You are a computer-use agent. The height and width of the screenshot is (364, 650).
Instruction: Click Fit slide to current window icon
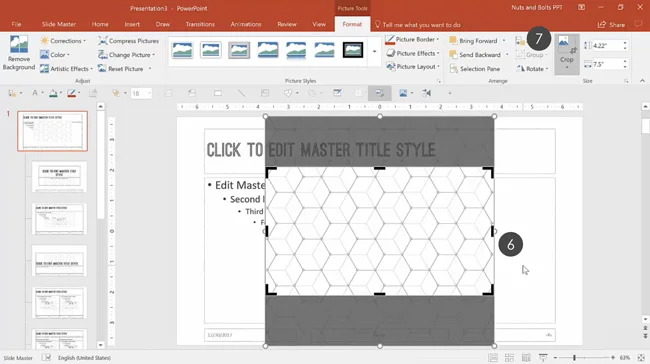(x=641, y=358)
